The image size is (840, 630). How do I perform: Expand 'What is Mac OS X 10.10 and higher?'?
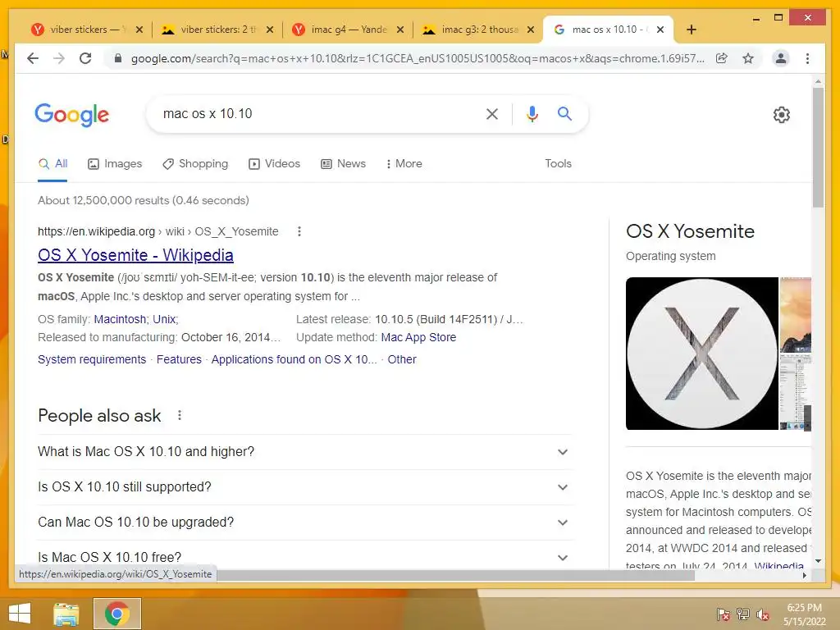point(304,452)
